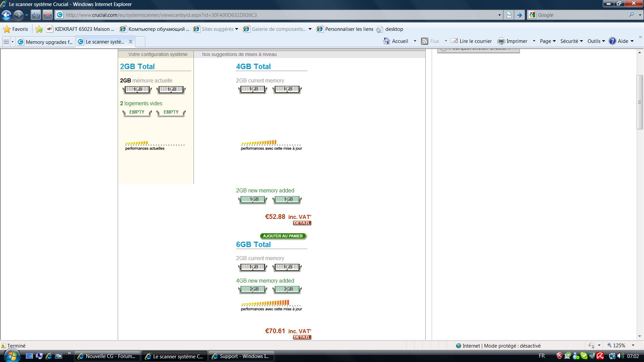Open the Sécurité menu

coord(572,41)
